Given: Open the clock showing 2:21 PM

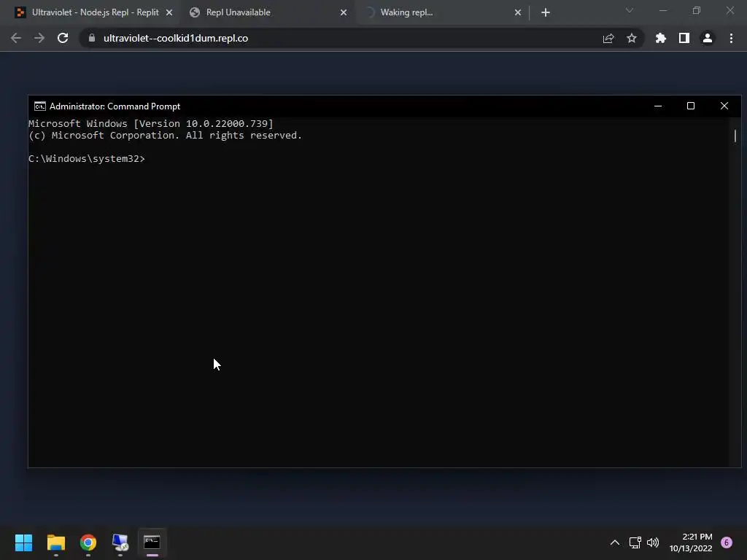Looking at the screenshot, I should coord(691,542).
